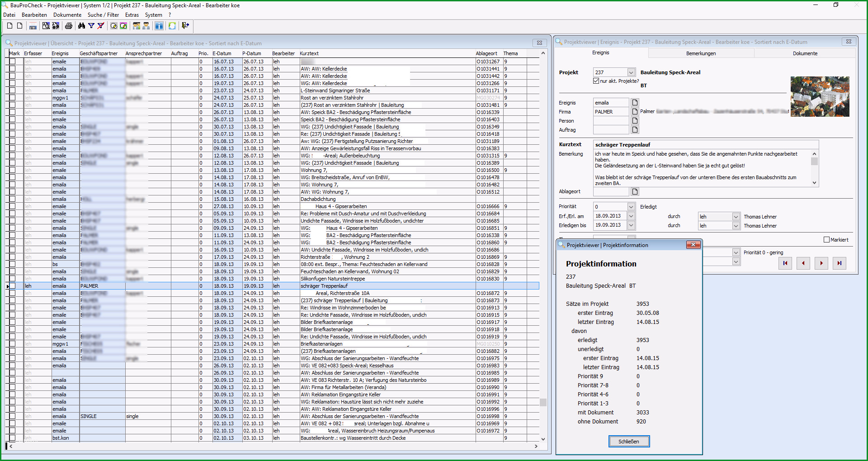Open dropdown beside 'Priorität 0 - gering'

pos(736,252)
